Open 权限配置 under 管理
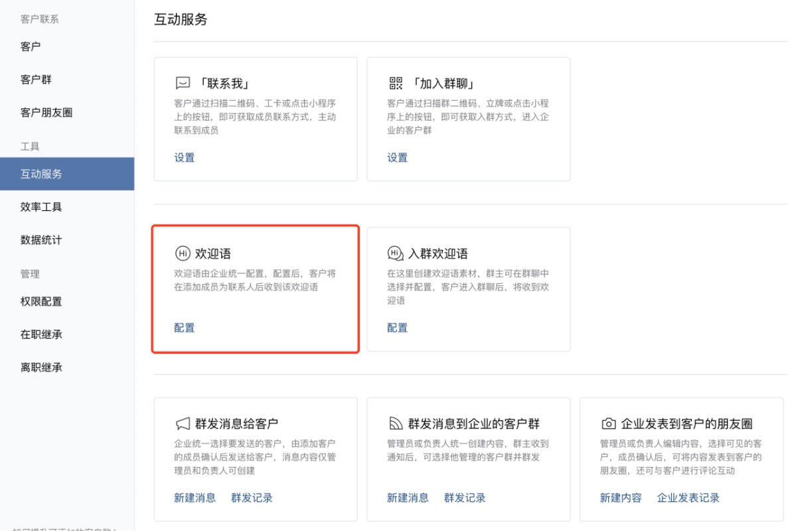 [41, 301]
